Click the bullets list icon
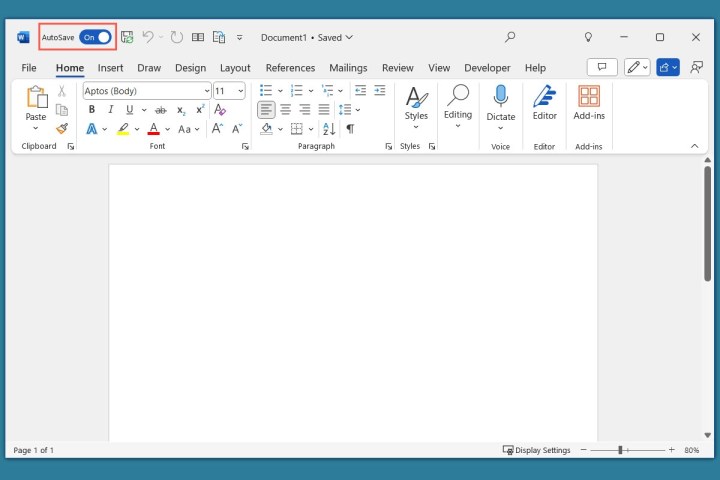Screen dimensions: 720x480 tap(266, 90)
